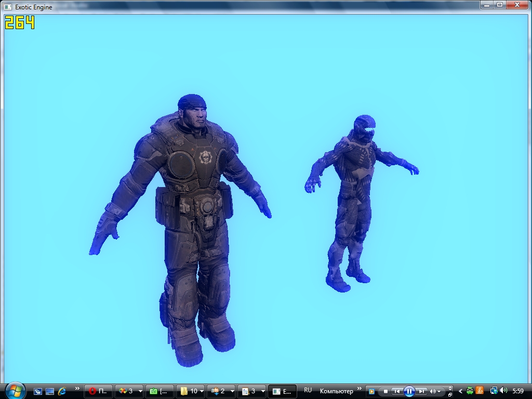Expand the quick launch overflow chevron

pos(77,389)
